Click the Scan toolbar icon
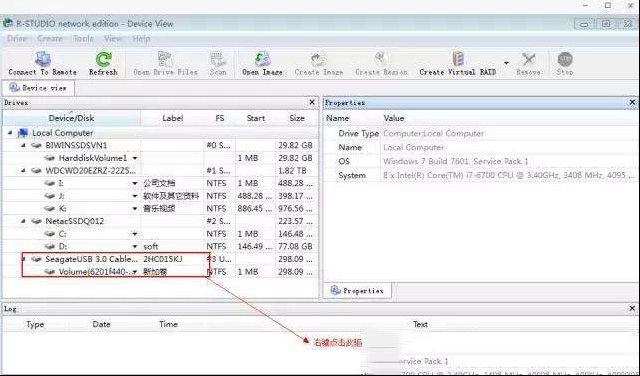Viewport: 640px width, 376px height. click(218, 59)
